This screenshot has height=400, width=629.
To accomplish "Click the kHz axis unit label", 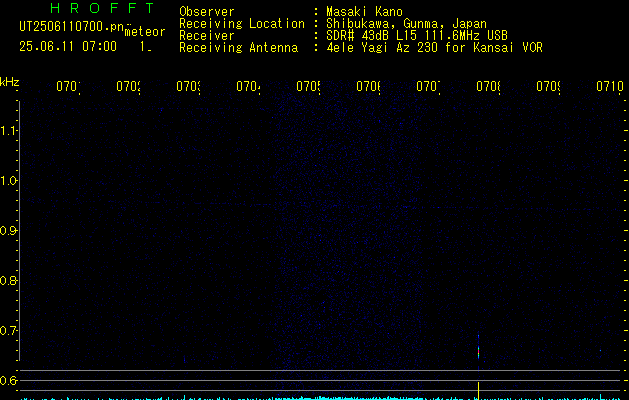I will tap(10, 82).
